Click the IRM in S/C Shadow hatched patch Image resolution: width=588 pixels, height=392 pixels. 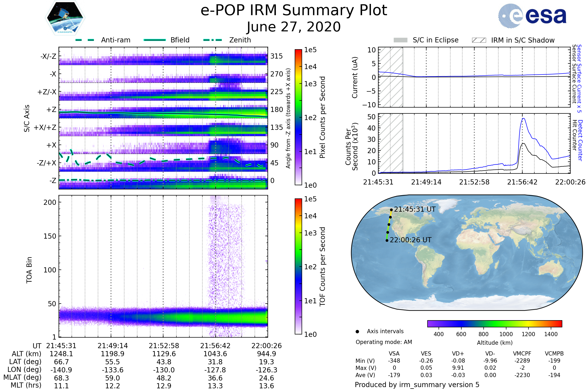click(x=479, y=40)
